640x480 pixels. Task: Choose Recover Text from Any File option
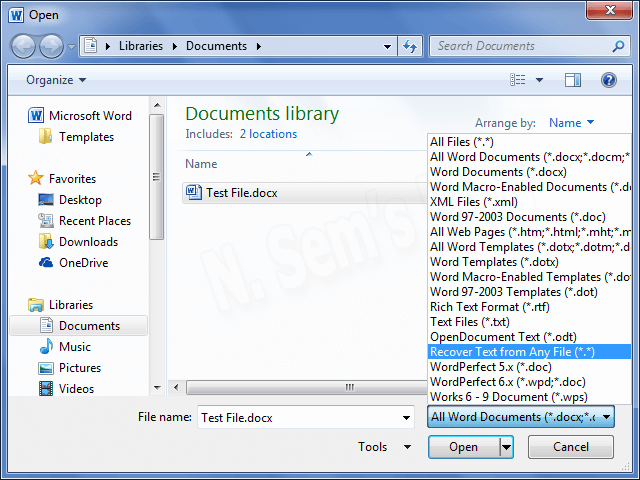(x=529, y=352)
